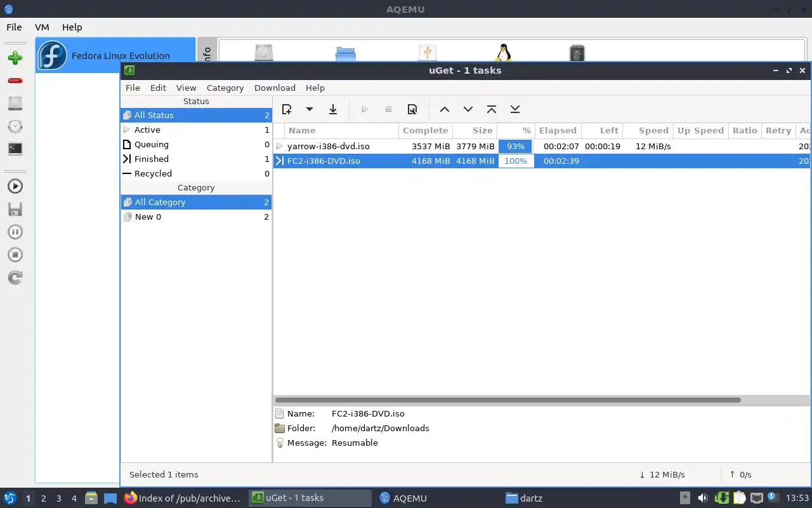Select Recycled status filter in uGet
The image size is (812, 508).
(196, 173)
